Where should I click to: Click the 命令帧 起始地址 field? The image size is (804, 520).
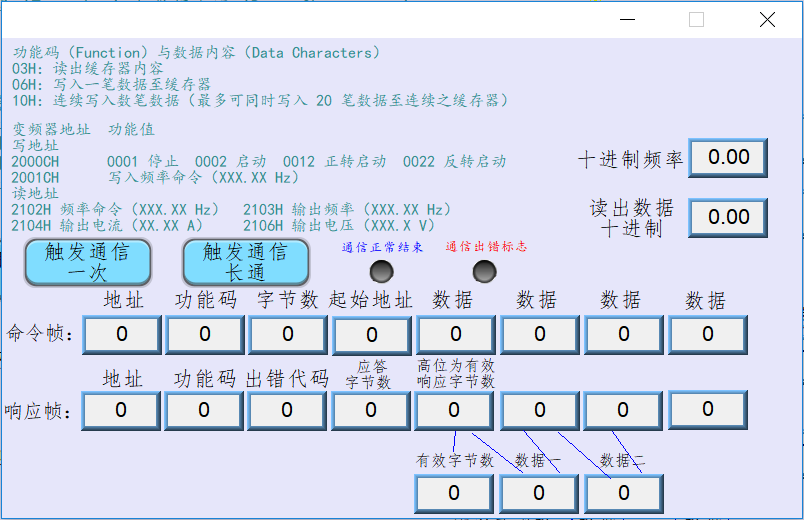pyautogui.click(x=371, y=335)
